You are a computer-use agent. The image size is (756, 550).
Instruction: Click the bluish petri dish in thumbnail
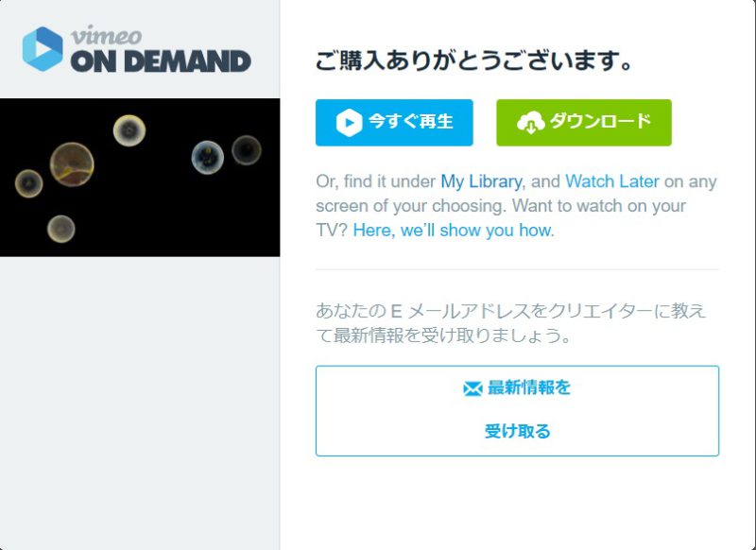click(x=207, y=157)
